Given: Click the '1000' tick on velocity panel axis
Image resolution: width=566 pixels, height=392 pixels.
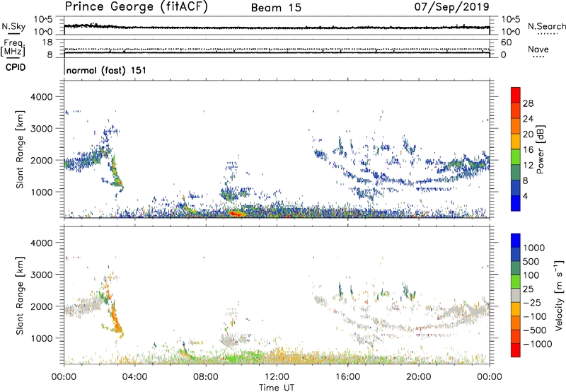Looking at the screenshot, I should tap(42, 338).
